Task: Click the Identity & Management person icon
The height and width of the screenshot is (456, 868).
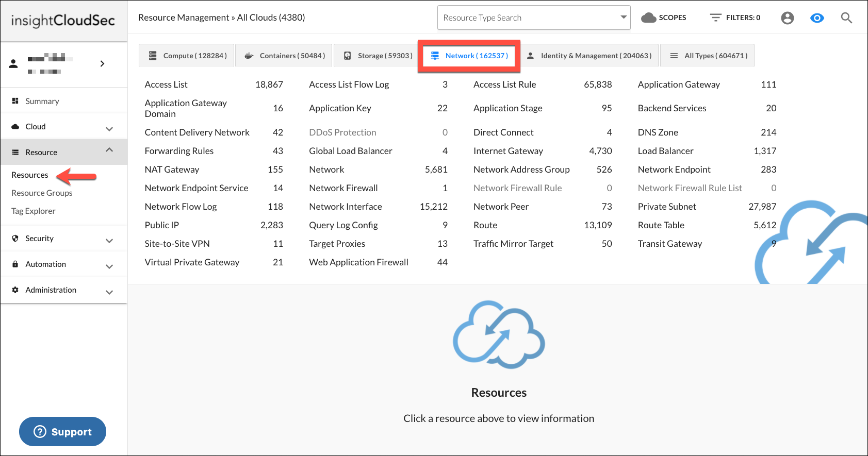Action: (530, 56)
